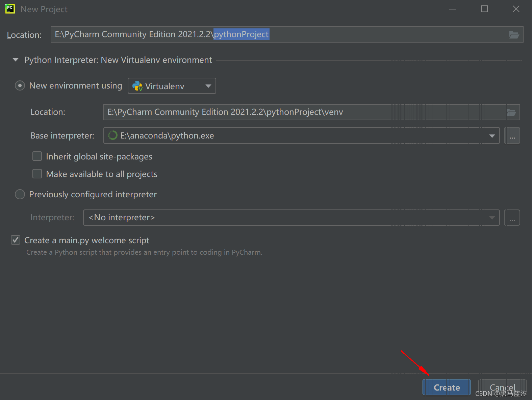Open base interpreter browse ellipsis button
This screenshot has width=532, height=400.
[512, 135]
